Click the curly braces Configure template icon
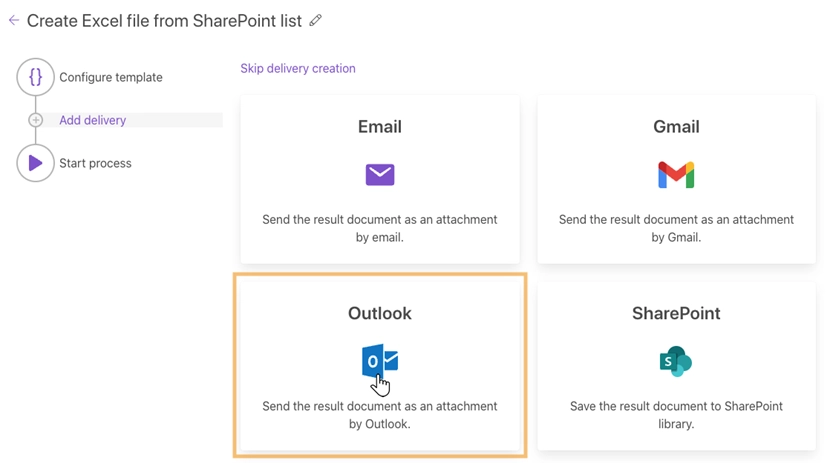830x464 pixels. [35, 77]
